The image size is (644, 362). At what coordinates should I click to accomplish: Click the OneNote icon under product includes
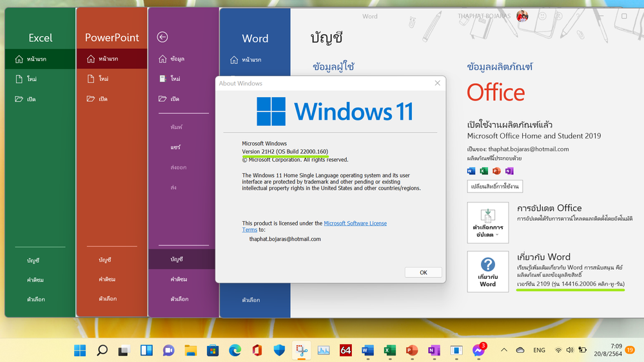click(509, 171)
